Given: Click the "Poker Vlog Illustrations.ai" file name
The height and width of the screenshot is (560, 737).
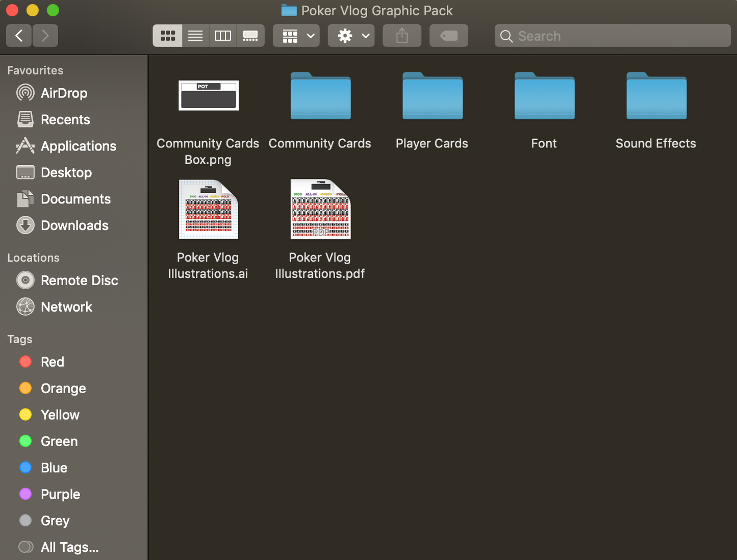Looking at the screenshot, I should click(208, 266).
